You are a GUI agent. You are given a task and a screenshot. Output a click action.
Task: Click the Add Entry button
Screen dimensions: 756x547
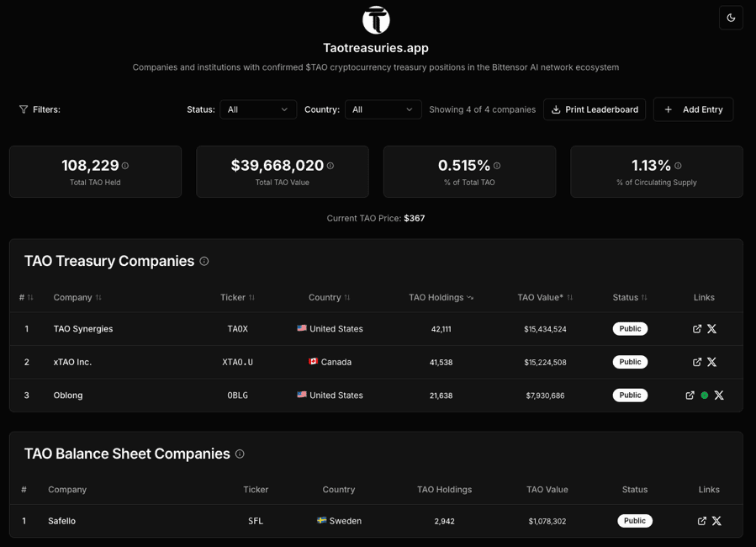[x=693, y=109]
